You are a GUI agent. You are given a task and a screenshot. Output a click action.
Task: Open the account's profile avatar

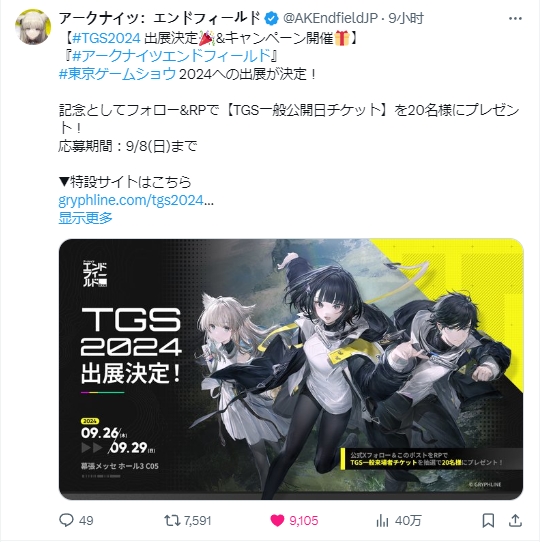33,27
